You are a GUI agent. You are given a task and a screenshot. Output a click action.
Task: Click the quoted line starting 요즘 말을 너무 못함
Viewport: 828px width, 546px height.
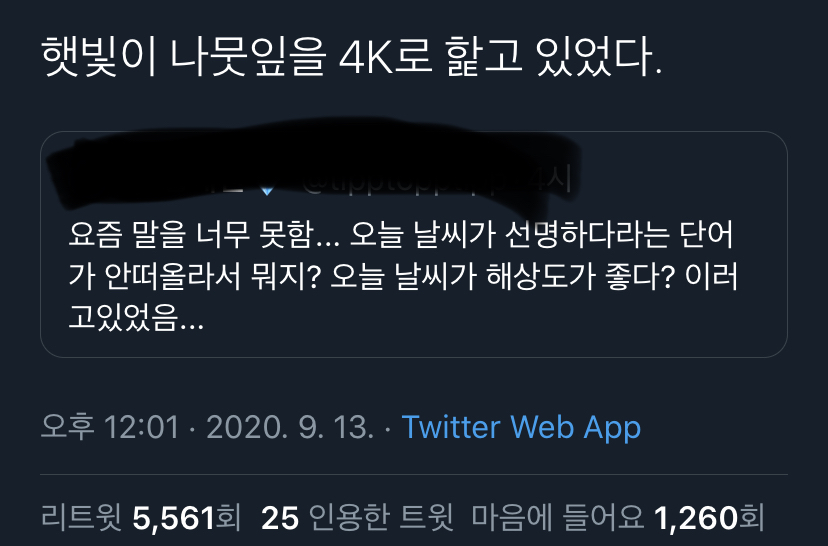401,235
